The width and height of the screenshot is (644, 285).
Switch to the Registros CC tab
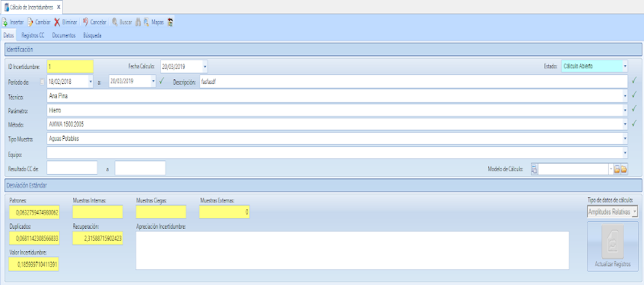point(33,35)
